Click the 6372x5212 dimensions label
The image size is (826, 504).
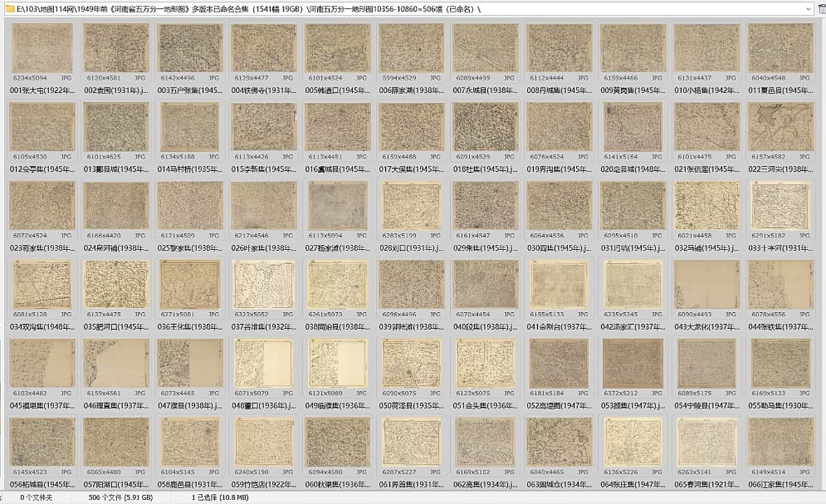621,393
